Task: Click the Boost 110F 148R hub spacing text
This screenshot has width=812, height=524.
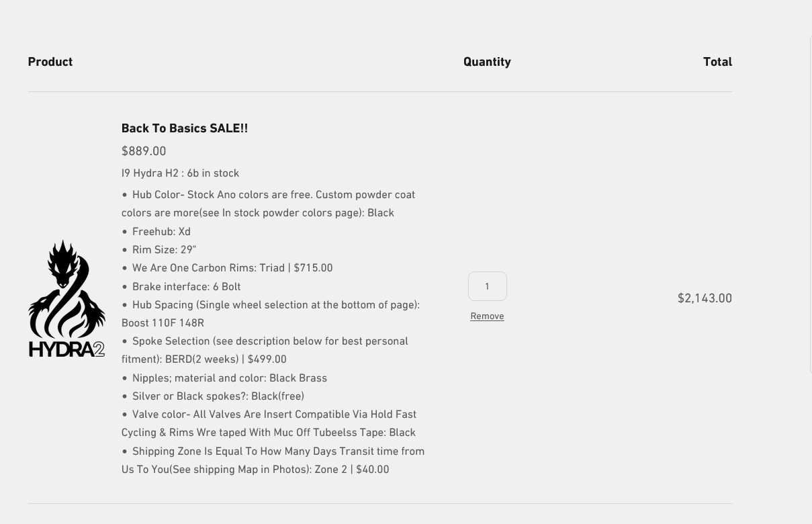Action: pyautogui.click(x=163, y=322)
